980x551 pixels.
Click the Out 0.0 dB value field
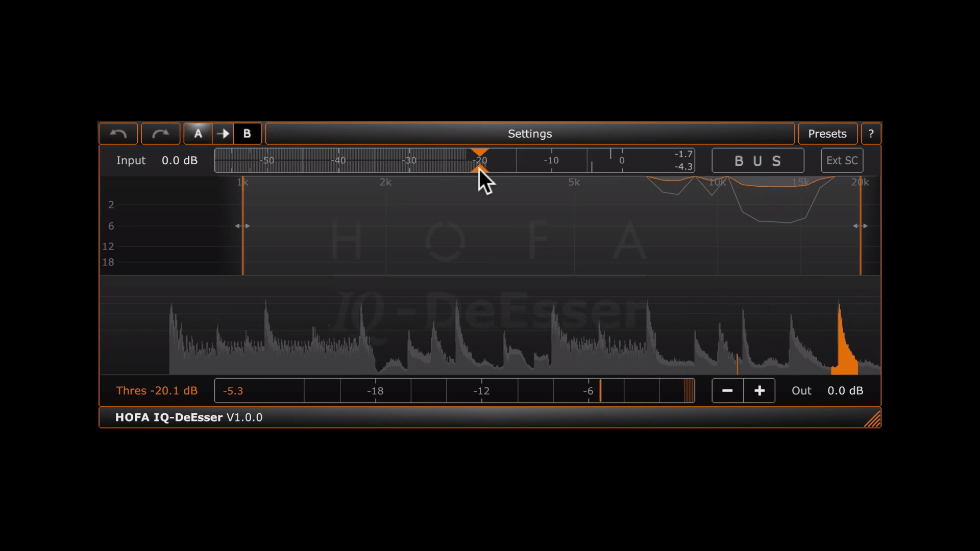click(x=845, y=391)
